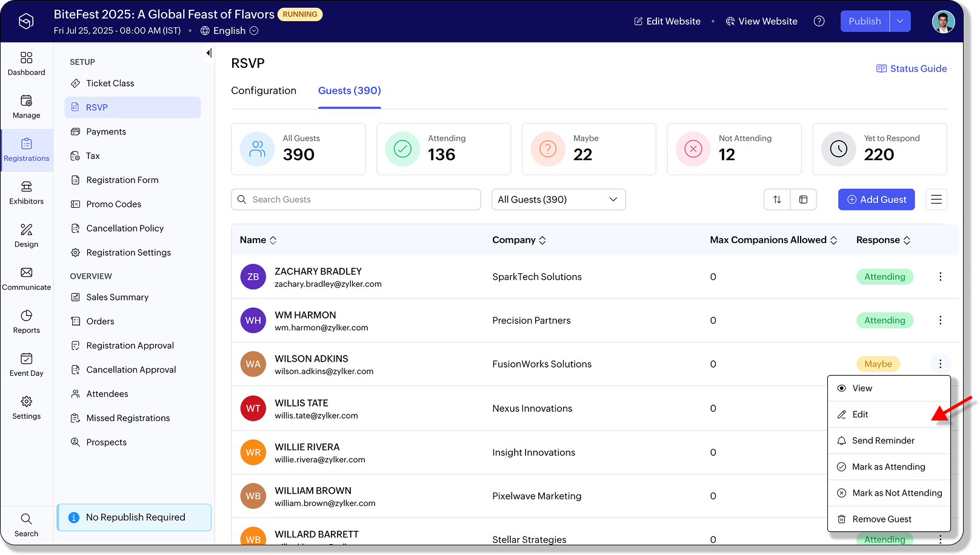Open the English language selector
Viewport: 980px width, 555px height.
(x=229, y=31)
